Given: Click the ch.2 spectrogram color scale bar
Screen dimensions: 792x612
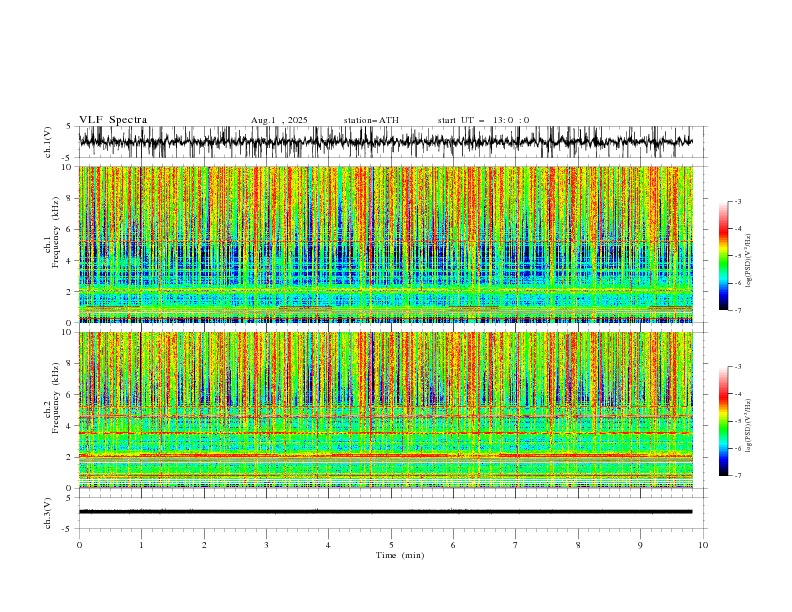Looking at the screenshot, I should 723,421.
